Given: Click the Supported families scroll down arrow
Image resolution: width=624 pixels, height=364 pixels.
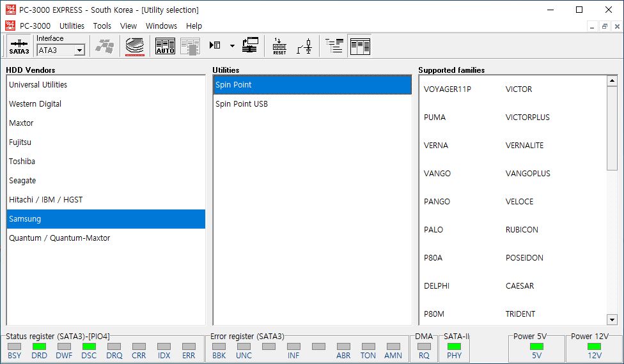Looking at the screenshot, I should point(612,319).
